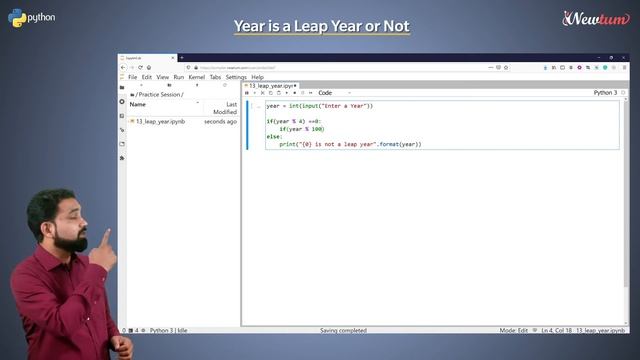The width and height of the screenshot is (640, 360).
Task: Open the File menu
Action: (x=133, y=77)
